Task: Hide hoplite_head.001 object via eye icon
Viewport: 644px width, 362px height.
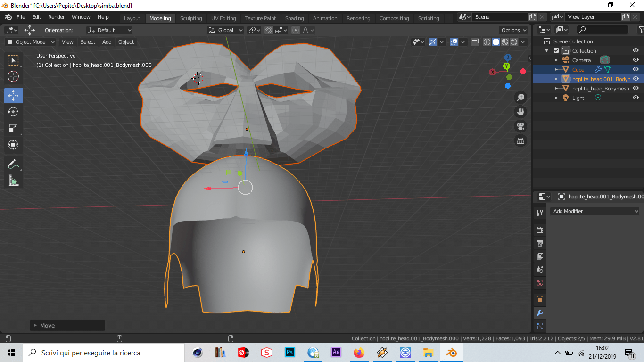Action: [x=636, y=79]
